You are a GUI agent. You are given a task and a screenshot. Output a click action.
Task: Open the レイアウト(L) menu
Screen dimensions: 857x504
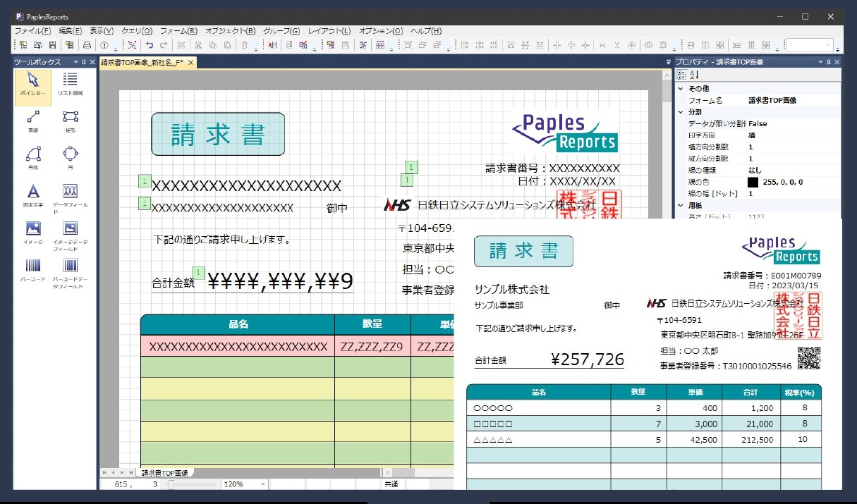point(329,31)
